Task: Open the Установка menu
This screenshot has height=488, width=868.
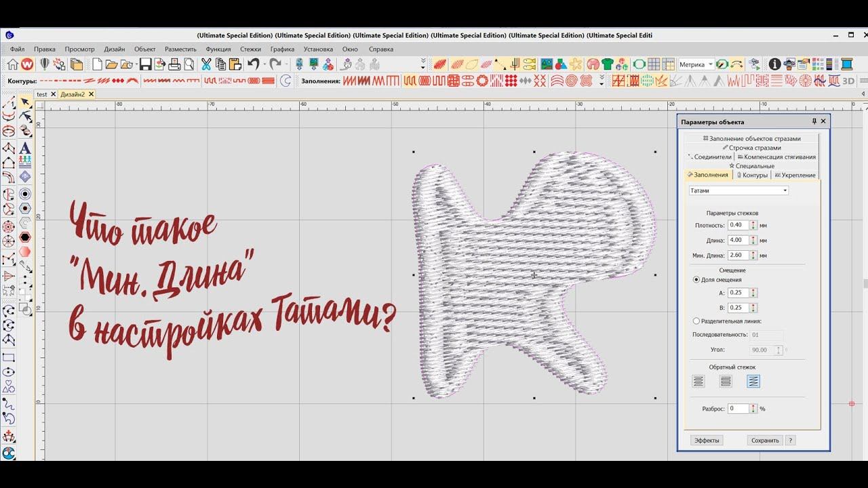Action: coord(318,49)
